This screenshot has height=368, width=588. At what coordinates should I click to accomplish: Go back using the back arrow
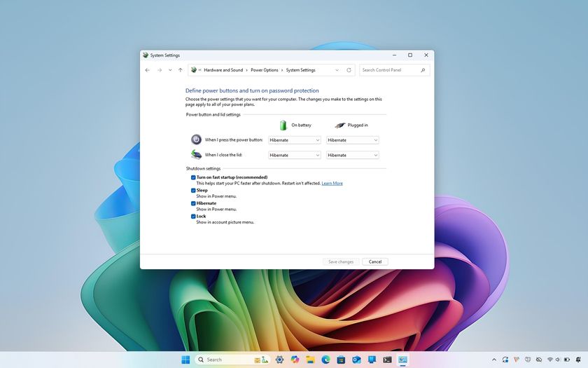[148, 70]
